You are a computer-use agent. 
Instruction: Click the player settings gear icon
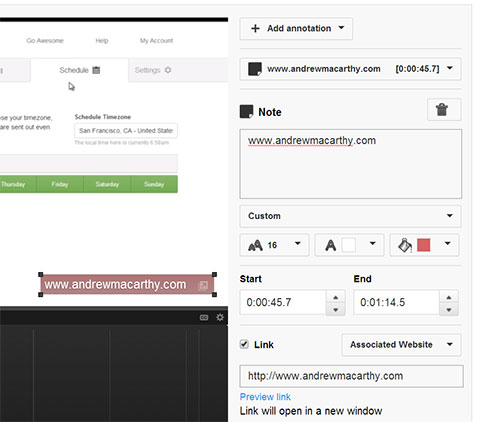coord(220,317)
